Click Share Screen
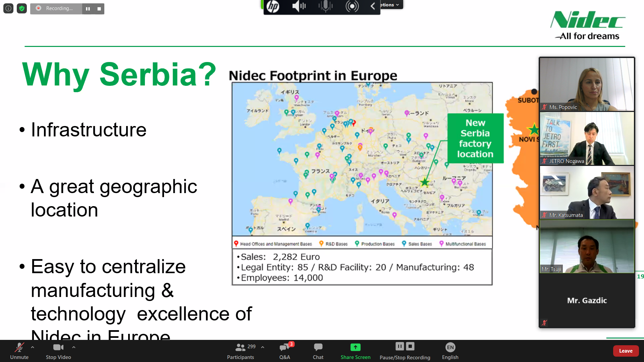The width and height of the screenshot is (644, 362). pos(356,351)
